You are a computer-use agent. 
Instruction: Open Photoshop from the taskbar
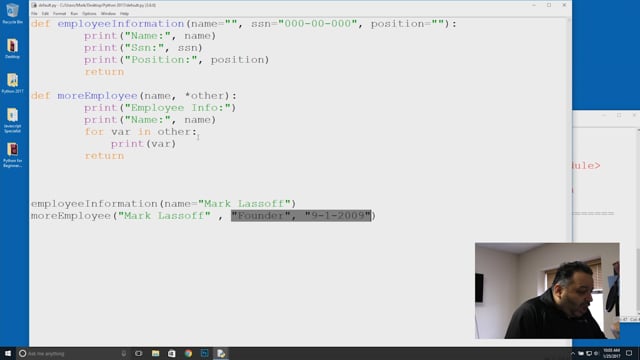(204, 353)
